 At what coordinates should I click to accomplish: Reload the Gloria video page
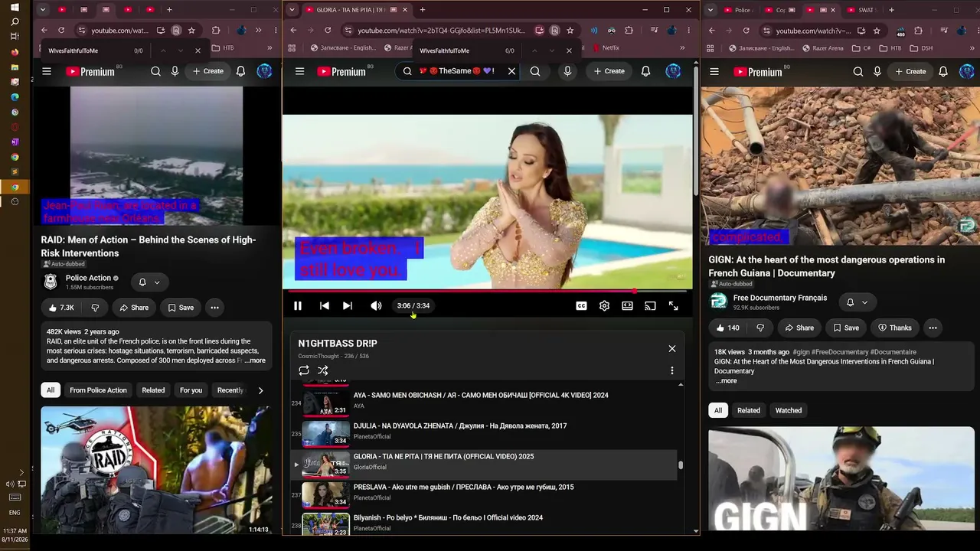coord(328,31)
